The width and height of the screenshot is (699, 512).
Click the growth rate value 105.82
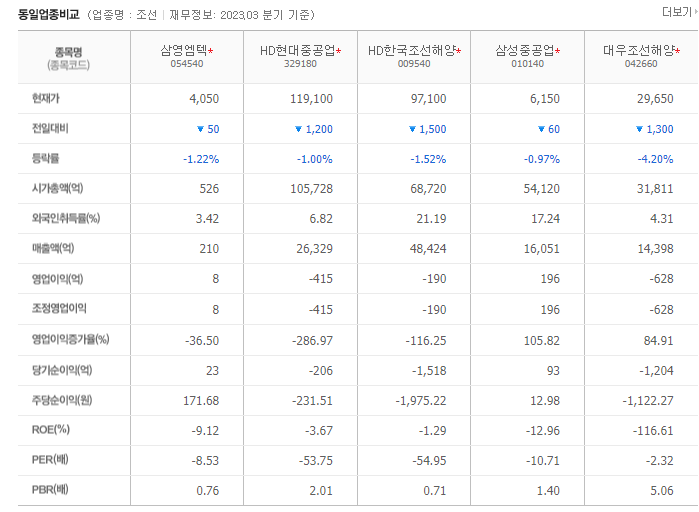pyautogui.click(x=542, y=341)
